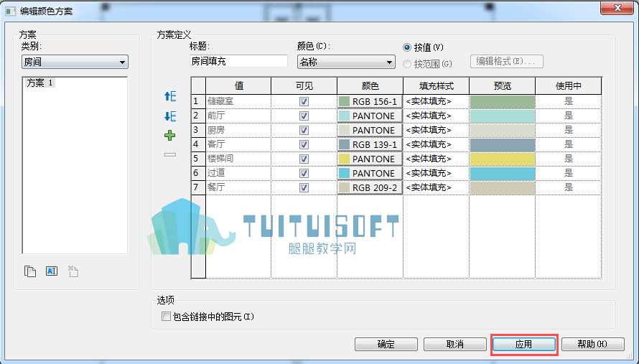This screenshot has width=639, height=364.
Task: Click the 客厅 value cell
Action: [x=238, y=145]
